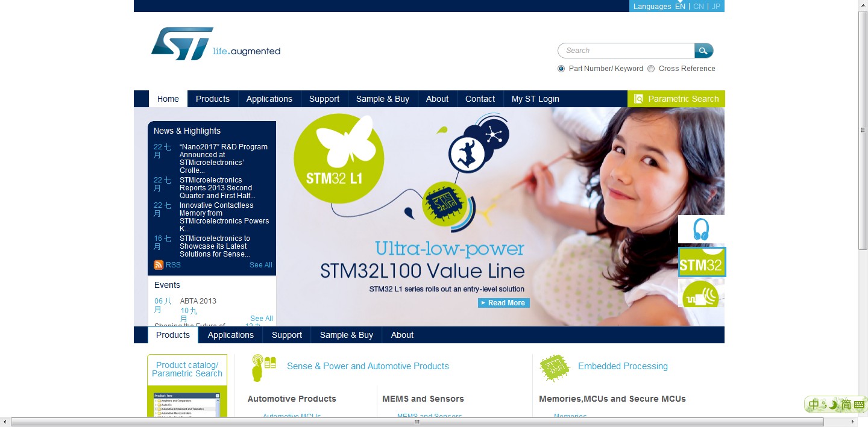
Task: Select the lower Sample & Buy tab
Action: (x=347, y=335)
